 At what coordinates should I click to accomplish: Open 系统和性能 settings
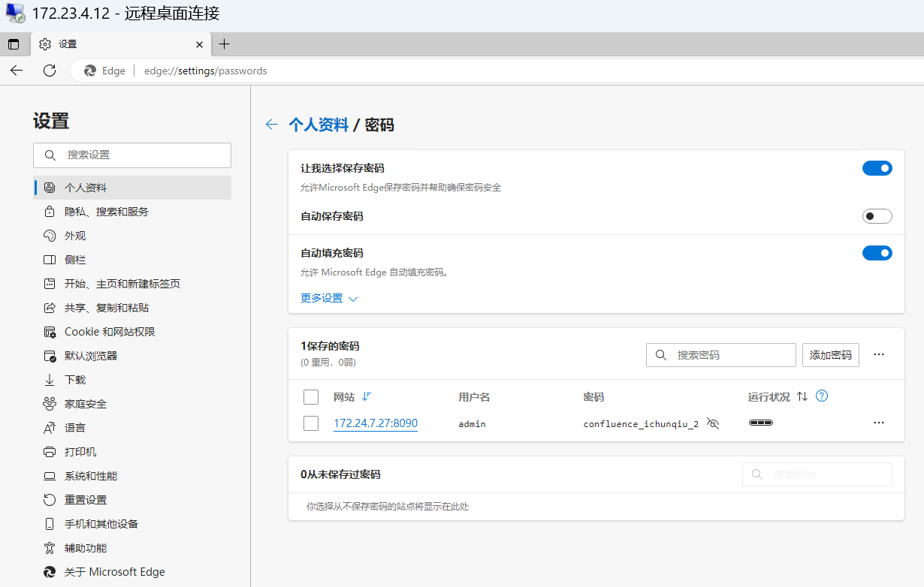132,476
